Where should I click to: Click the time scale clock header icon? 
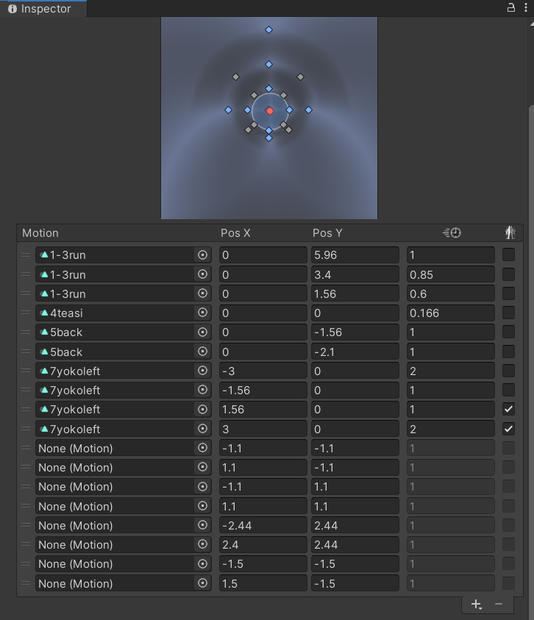[x=452, y=233]
